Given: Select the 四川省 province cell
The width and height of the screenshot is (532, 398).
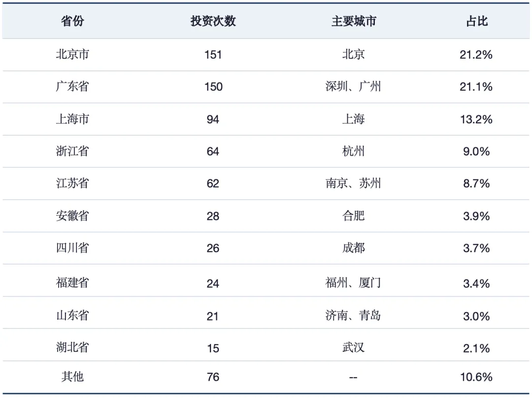Looking at the screenshot, I should pos(72,248).
